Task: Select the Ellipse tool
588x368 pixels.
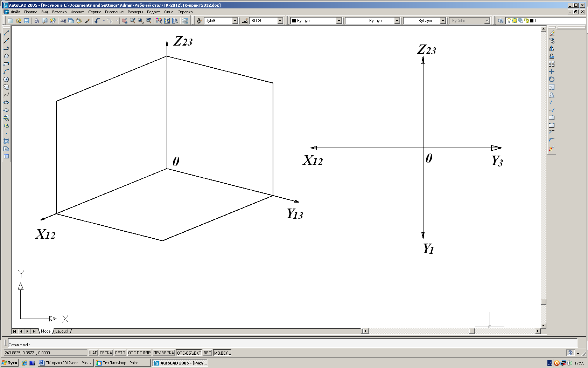Action: 6,102
